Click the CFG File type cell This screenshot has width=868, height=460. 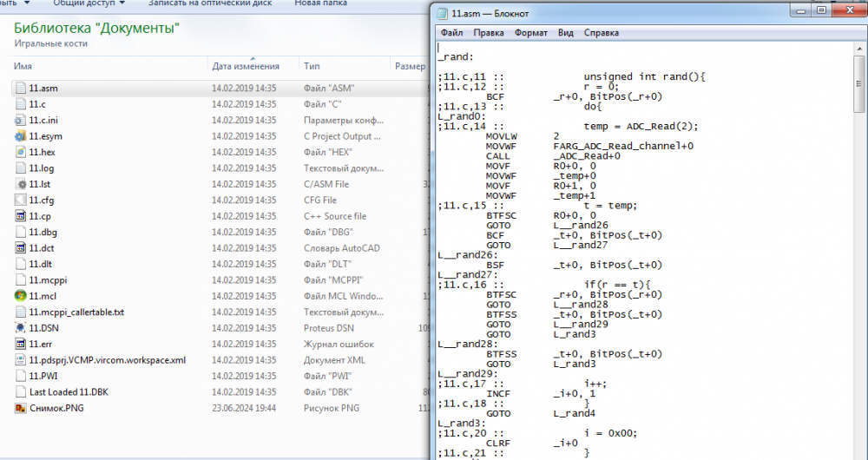click(320, 200)
